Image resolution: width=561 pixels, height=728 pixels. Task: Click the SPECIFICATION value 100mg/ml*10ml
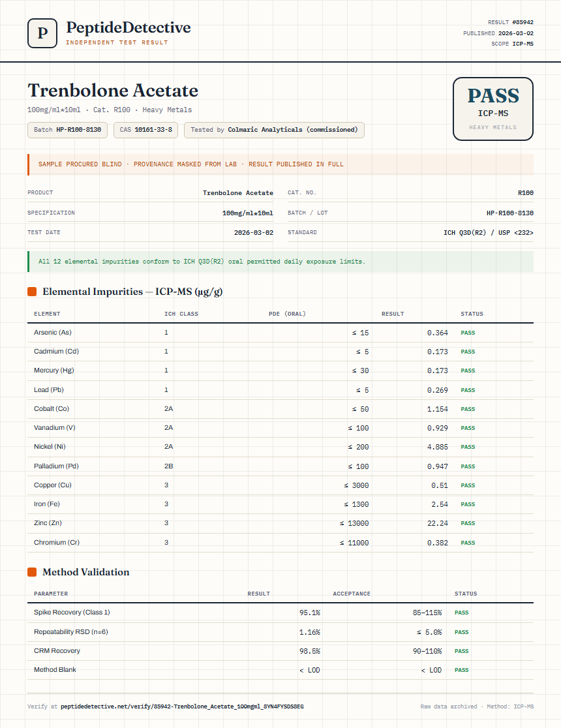click(x=247, y=213)
